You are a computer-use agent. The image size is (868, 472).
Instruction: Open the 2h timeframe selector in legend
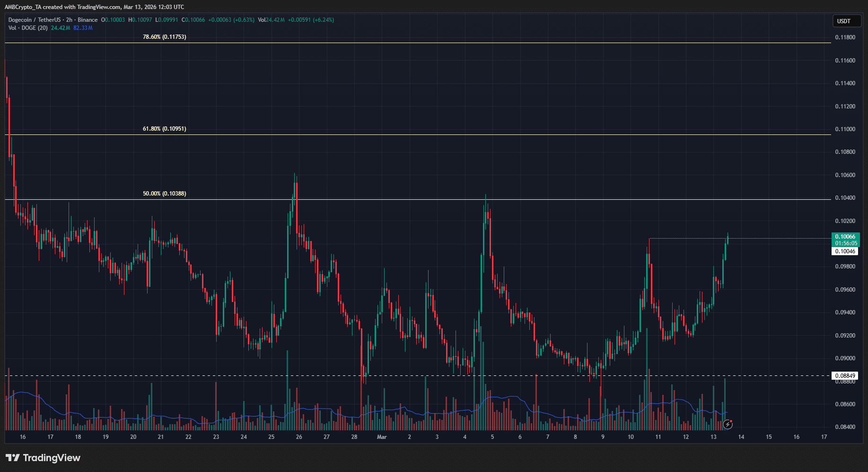[70, 20]
